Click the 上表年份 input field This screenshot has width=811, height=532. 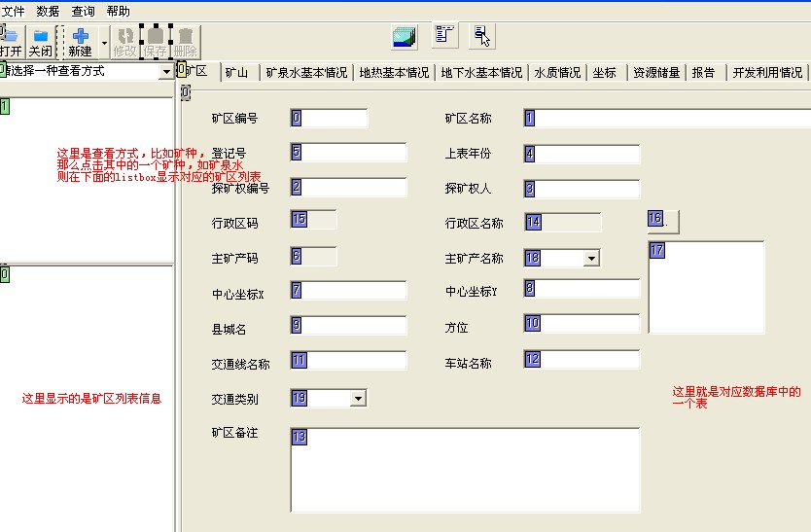click(x=582, y=154)
